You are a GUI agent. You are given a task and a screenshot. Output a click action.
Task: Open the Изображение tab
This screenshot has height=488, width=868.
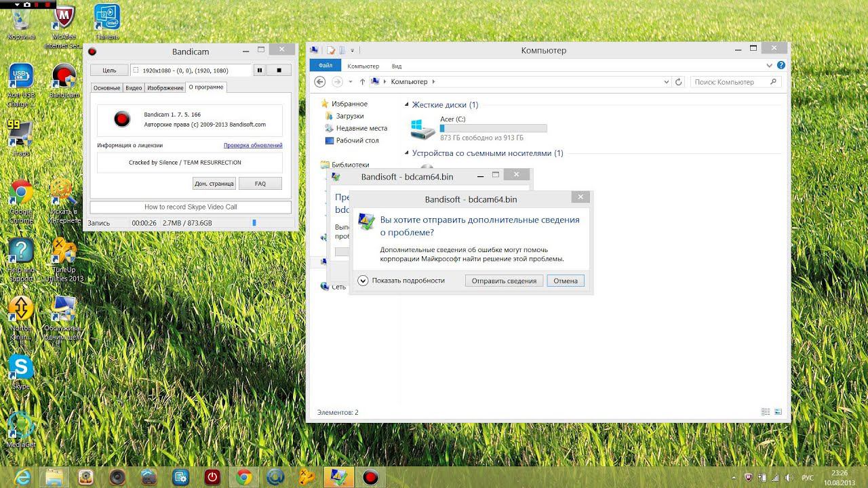click(x=165, y=88)
